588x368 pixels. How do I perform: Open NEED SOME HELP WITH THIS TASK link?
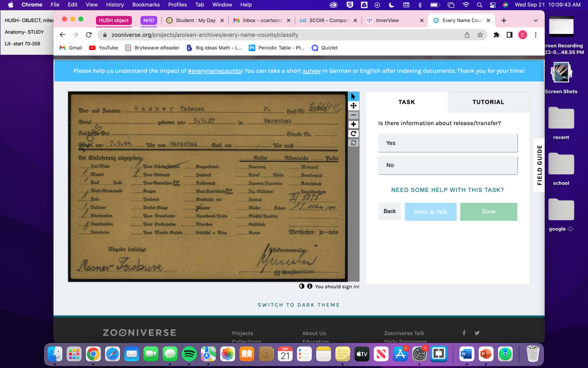[447, 190]
